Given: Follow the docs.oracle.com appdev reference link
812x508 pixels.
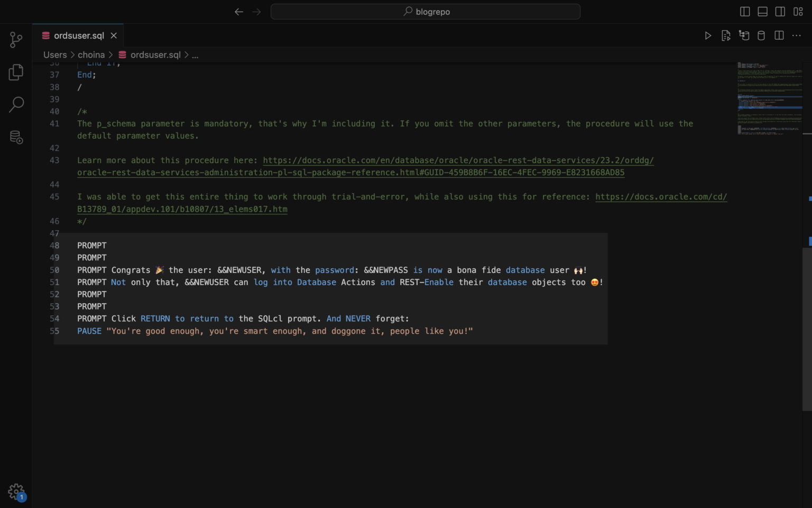Looking at the screenshot, I should [661, 196].
